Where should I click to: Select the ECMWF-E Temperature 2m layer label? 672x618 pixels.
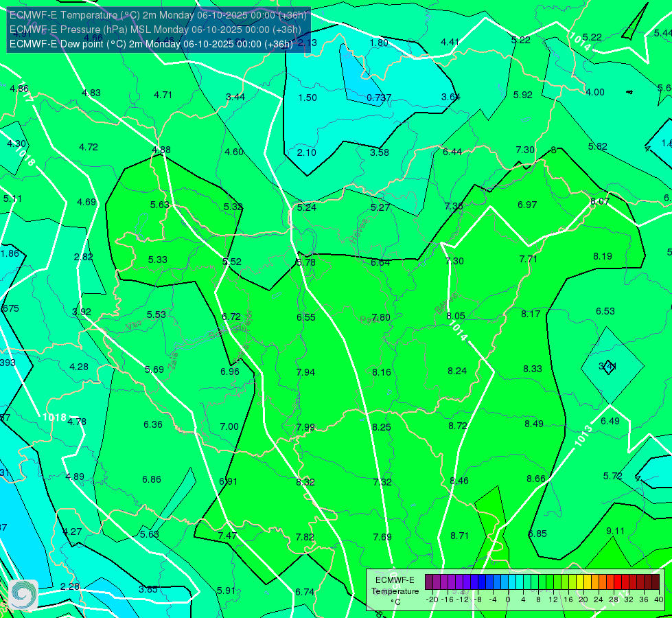[158, 15]
